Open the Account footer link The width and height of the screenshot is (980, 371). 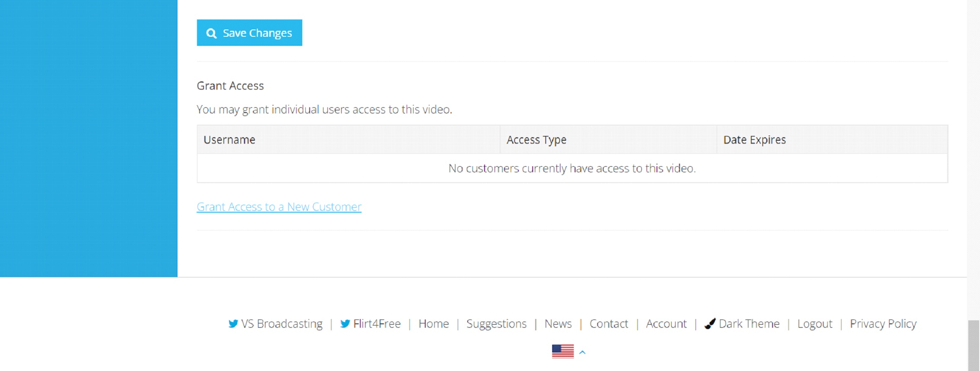(x=666, y=324)
